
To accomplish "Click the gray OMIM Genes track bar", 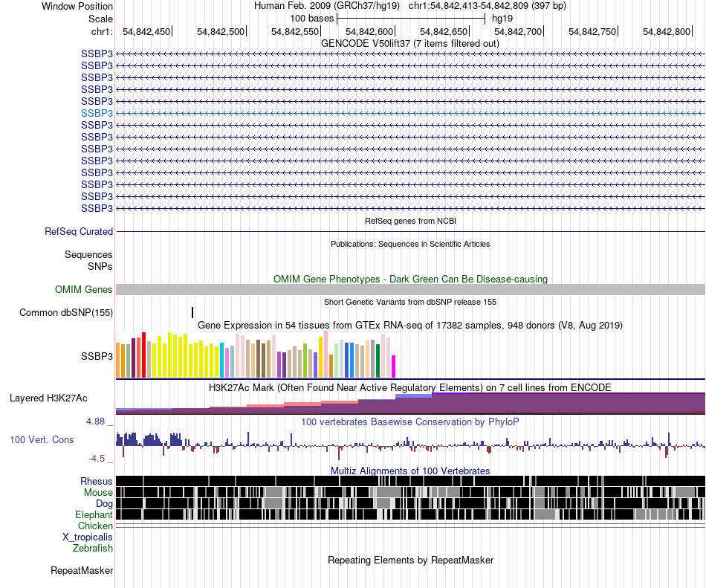I will click(410, 289).
